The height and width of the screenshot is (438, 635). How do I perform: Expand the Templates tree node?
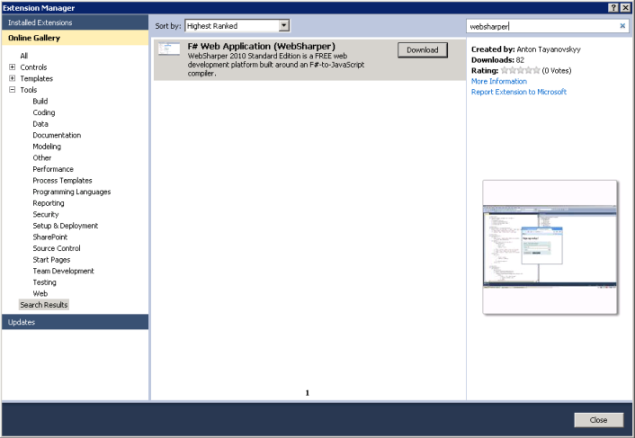click(12, 79)
